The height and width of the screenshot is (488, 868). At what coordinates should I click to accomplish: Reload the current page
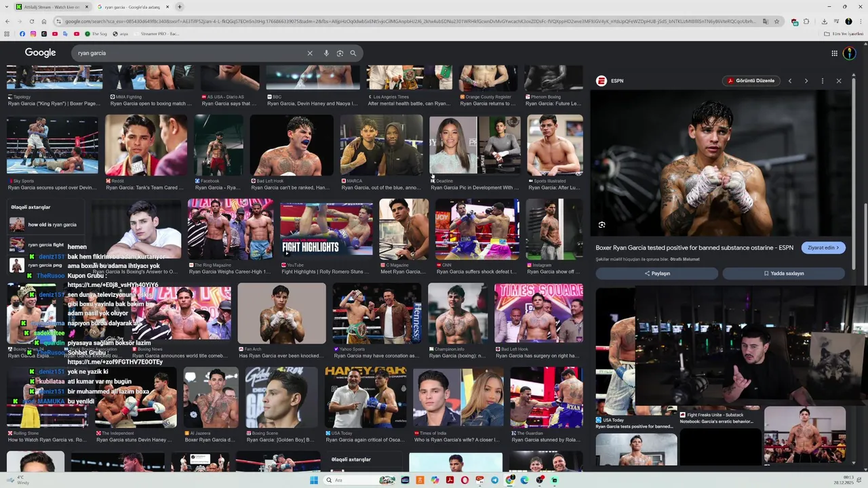(32, 21)
